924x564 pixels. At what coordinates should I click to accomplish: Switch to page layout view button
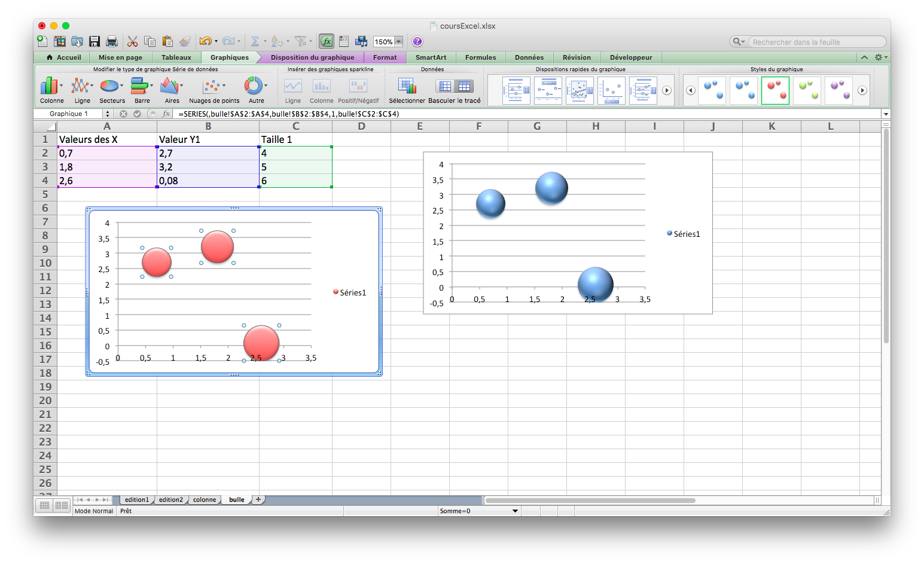coord(61,506)
